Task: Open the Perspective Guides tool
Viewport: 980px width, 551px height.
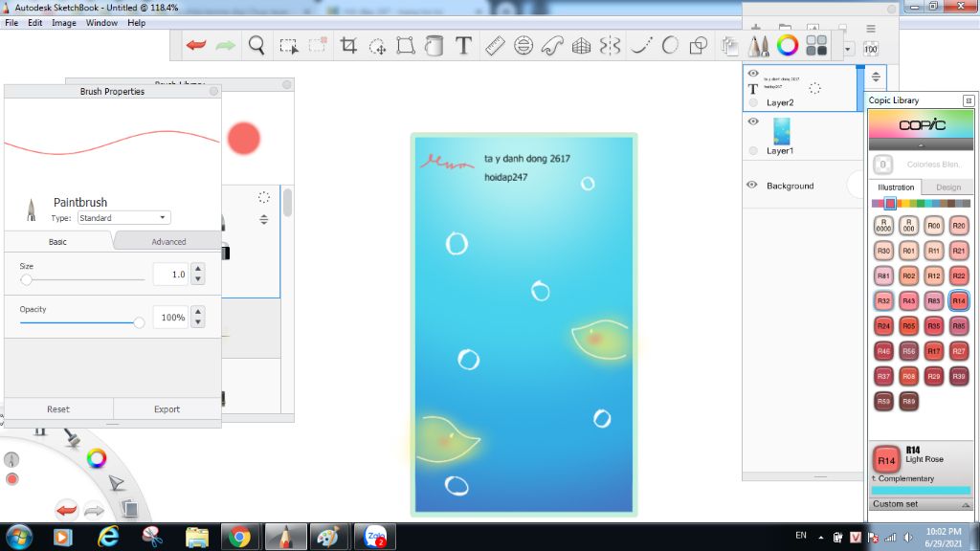Action: coord(581,45)
